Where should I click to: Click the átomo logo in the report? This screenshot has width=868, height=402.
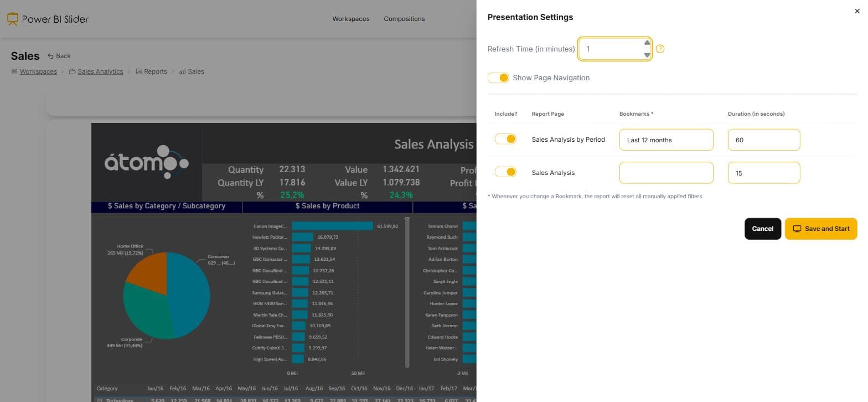click(x=147, y=162)
